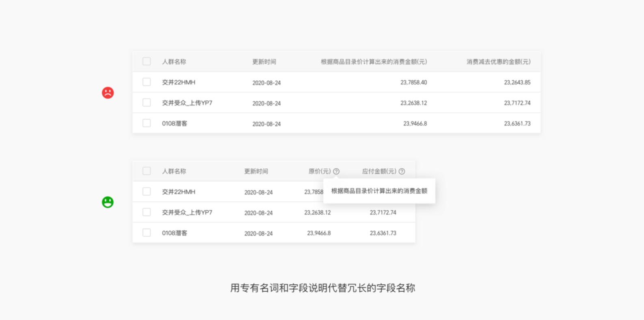
Task: Click 更新时间 header in upper table
Action: pyautogui.click(x=264, y=62)
